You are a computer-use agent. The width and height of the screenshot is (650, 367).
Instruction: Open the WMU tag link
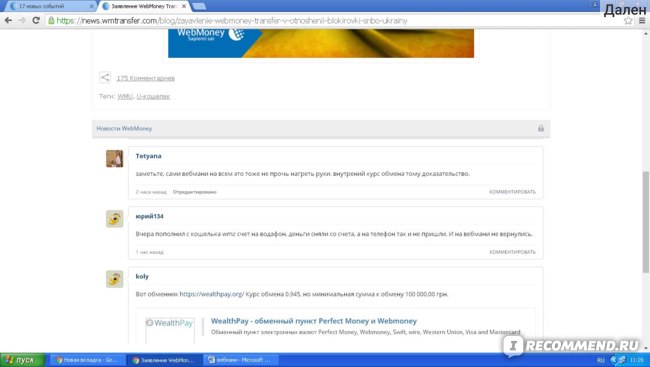point(125,96)
